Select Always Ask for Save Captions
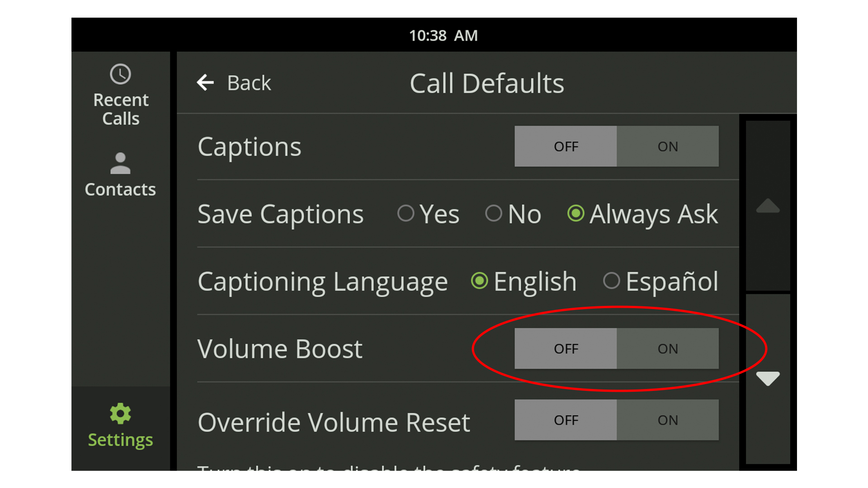Screen dimensions: 868x488 pos(642,214)
